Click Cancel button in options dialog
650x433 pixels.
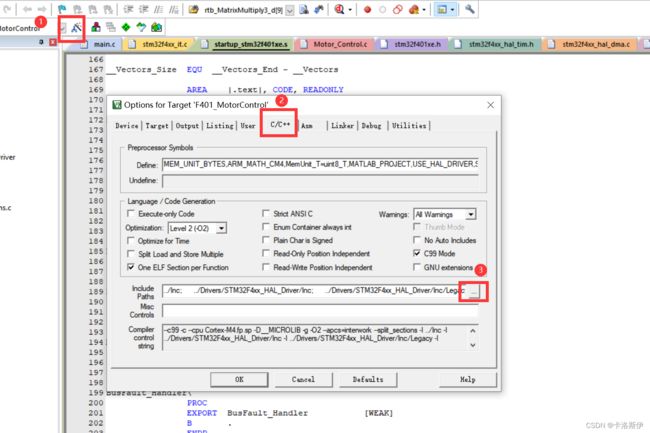(303, 380)
